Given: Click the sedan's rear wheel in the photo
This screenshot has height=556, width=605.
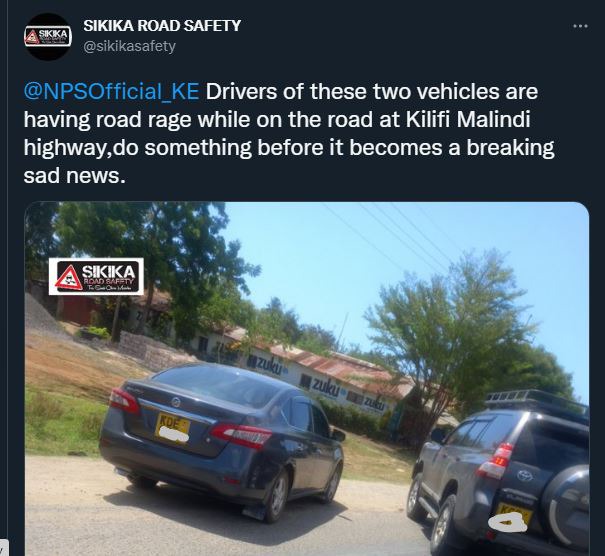Looking at the screenshot, I should tap(277, 497).
